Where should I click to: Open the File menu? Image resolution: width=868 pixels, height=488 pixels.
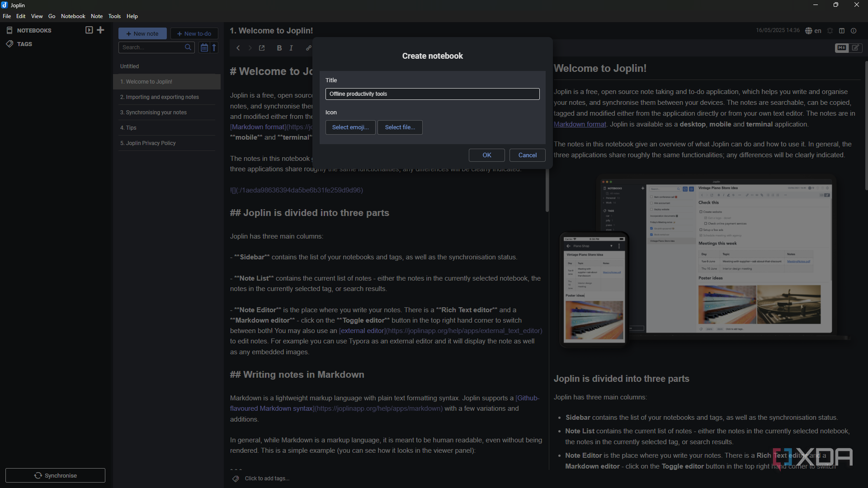7,16
